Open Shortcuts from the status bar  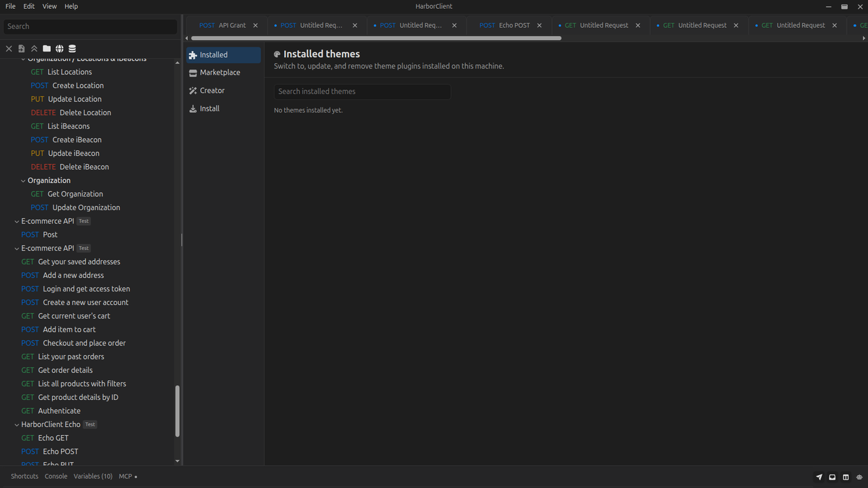coord(24,476)
